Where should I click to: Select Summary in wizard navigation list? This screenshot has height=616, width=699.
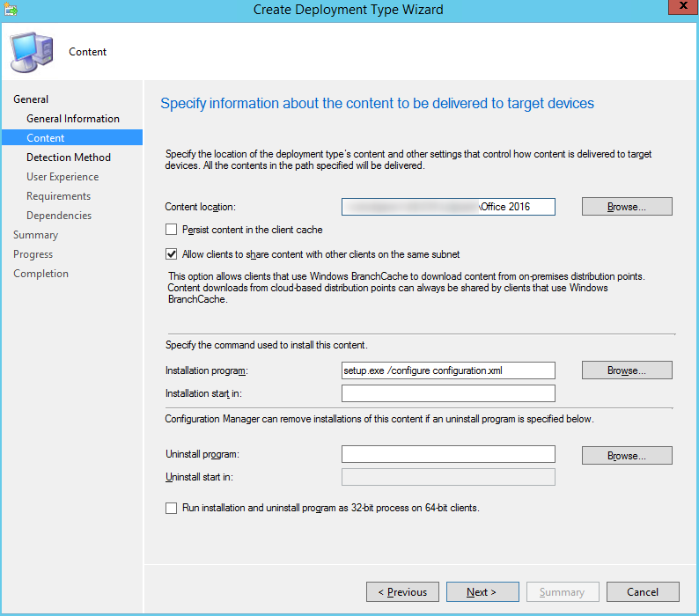click(x=36, y=235)
